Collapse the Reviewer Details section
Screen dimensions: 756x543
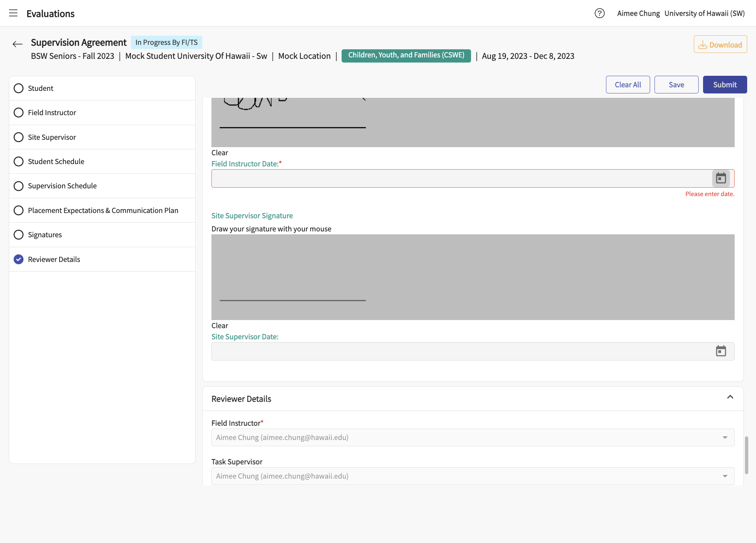coord(730,397)
